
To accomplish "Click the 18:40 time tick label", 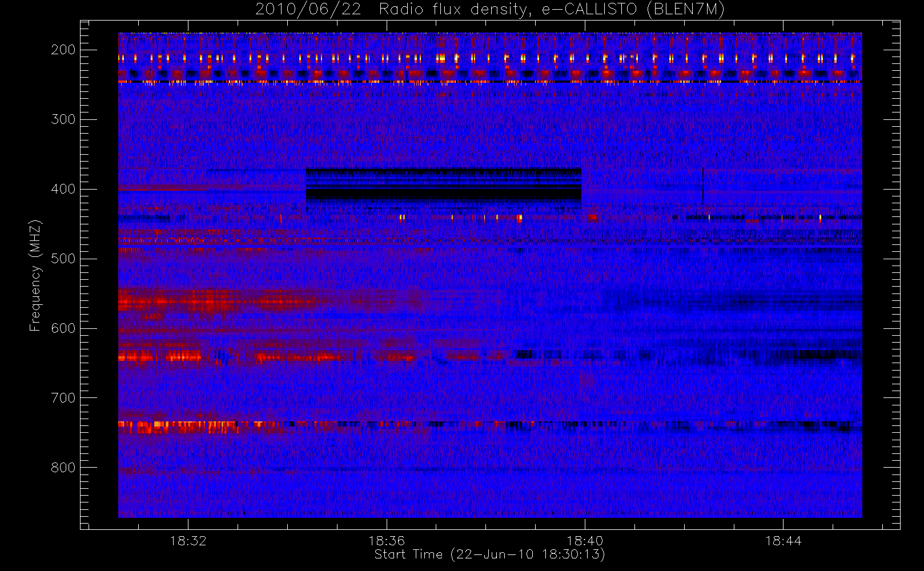I will (x=585, y=541).
